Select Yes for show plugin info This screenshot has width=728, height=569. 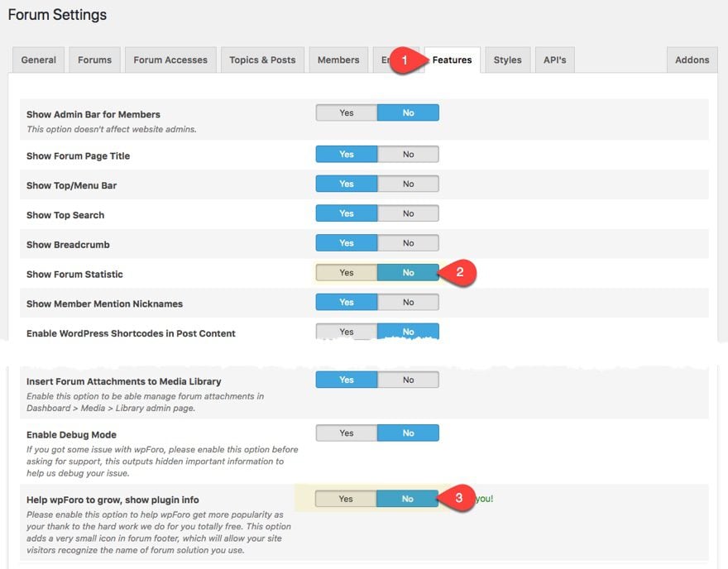point(346,499)
